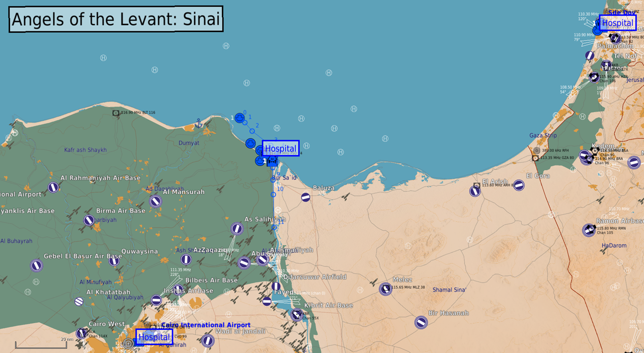Image resolution: width=644 pixels, height=353 pixels.
Task: Select the Hospital label near Cairo
Action: (x=154, y=337)
